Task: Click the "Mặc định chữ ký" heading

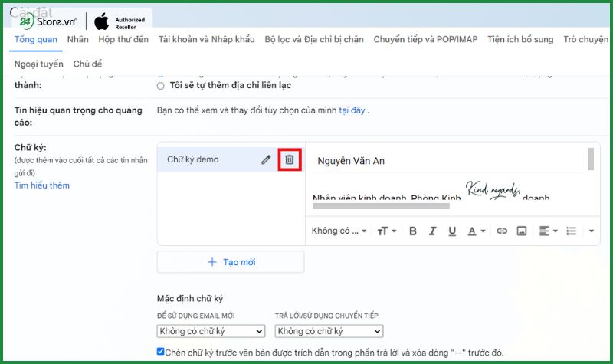Action: point(190,299)
